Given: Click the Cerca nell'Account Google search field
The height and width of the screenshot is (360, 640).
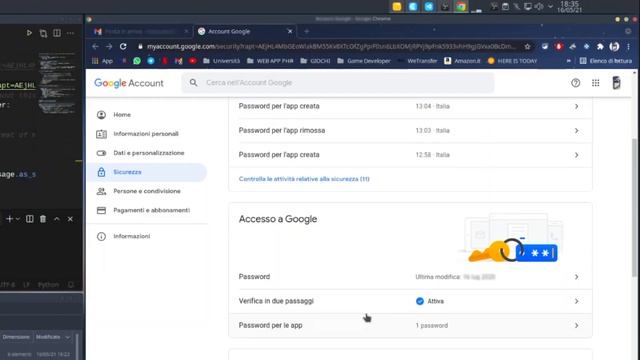Looking at the screenshot, I should pyautogui.click(x=338, y=83).
